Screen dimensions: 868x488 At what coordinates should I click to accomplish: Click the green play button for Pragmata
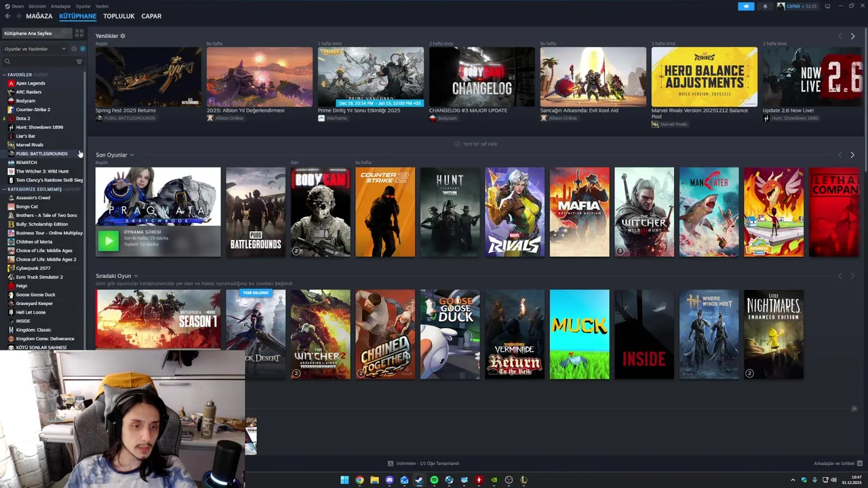108,241
